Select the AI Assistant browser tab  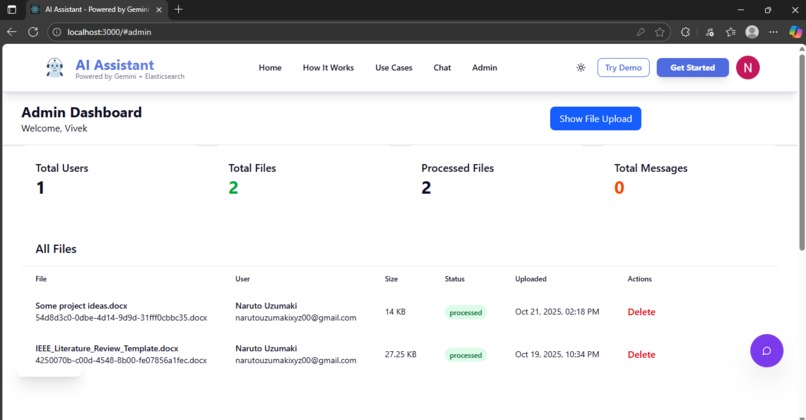click(x=96, y=10)
